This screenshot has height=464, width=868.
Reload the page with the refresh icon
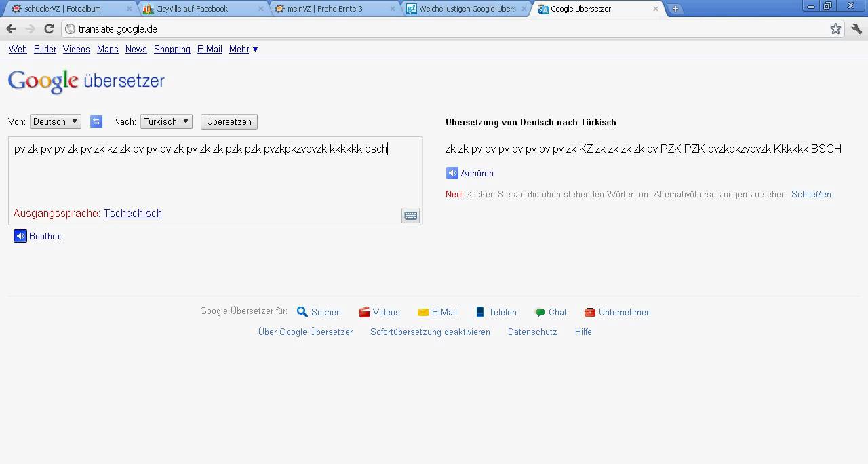tap(49, 28)
